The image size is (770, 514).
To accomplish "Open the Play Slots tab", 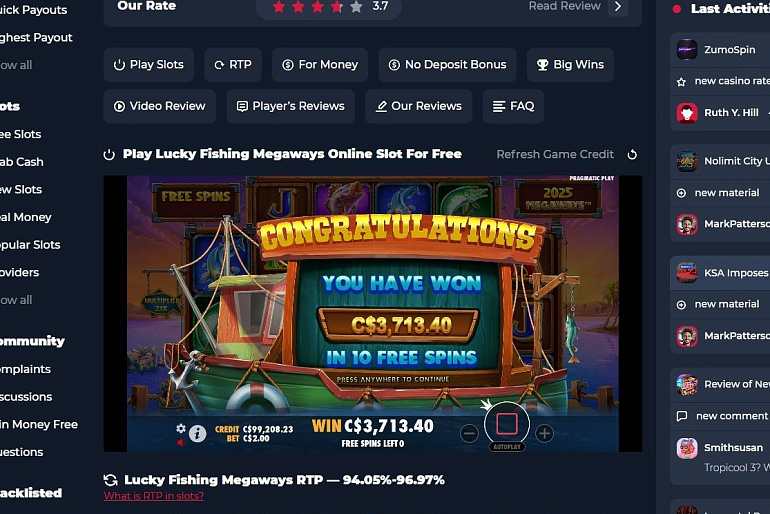I will click(149, 65).
